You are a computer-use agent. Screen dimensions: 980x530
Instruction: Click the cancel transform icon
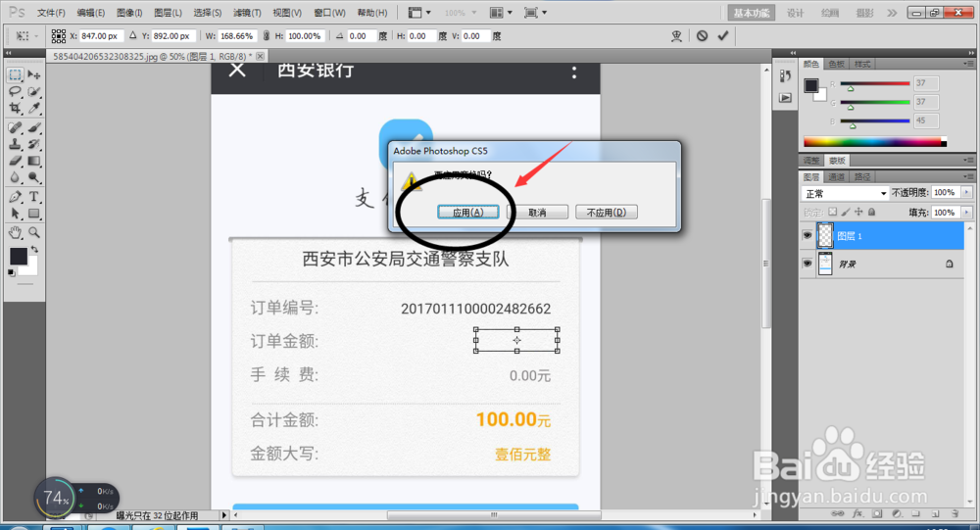[x=703, y=35]
